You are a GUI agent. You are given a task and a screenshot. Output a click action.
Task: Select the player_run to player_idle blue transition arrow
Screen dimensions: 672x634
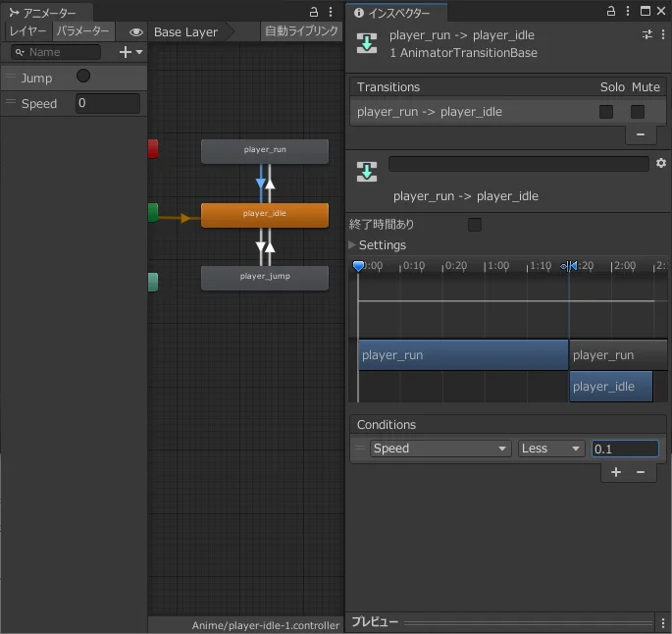[261, 184]
